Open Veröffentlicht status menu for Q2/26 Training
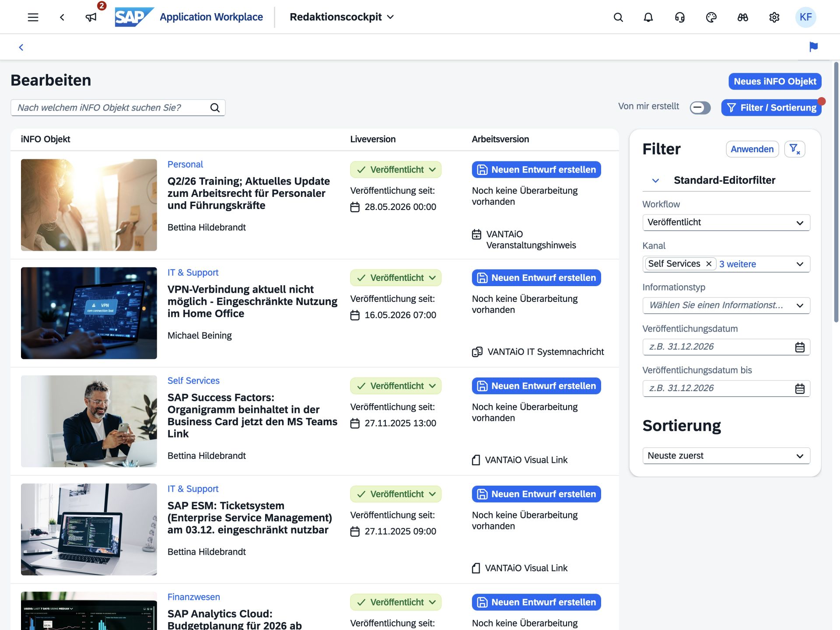The height and width of the screenshot is (630, 840). click(x=395, y=170)
